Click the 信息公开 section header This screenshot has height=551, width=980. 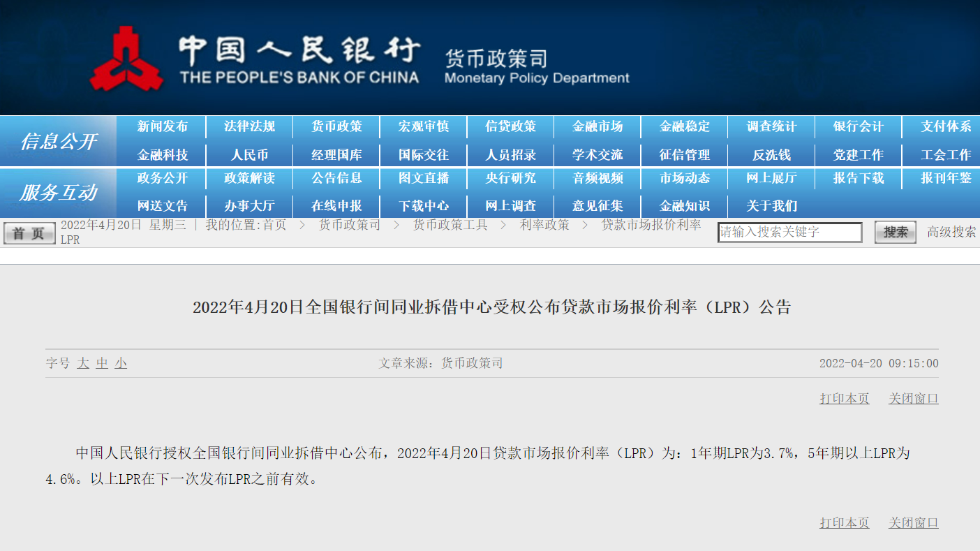(x=59, y=141)
